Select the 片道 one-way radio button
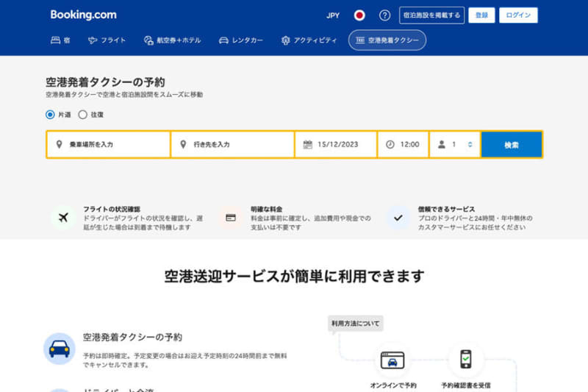The width and height of the screenshot is (588, 392). point(50,115)
